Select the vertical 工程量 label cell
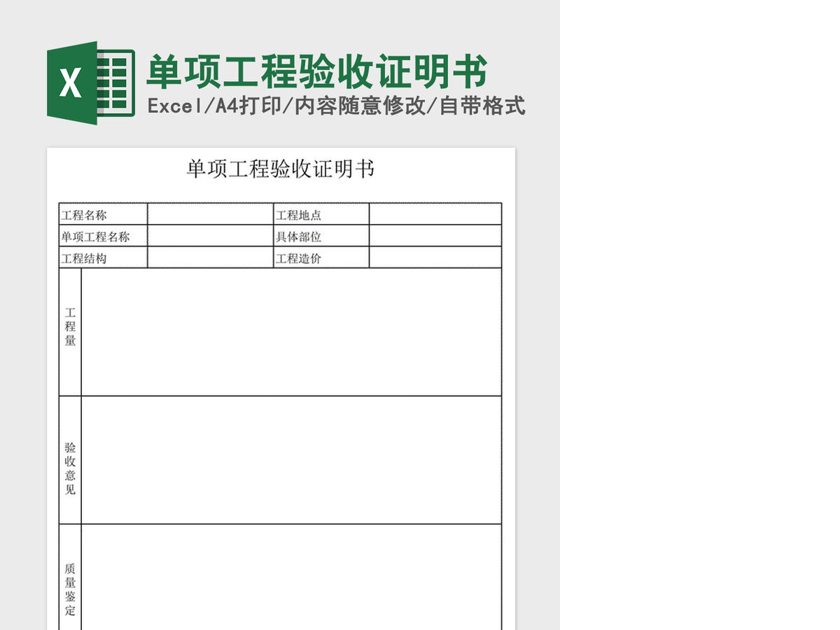Screen dimensions: 840x630 70,332
